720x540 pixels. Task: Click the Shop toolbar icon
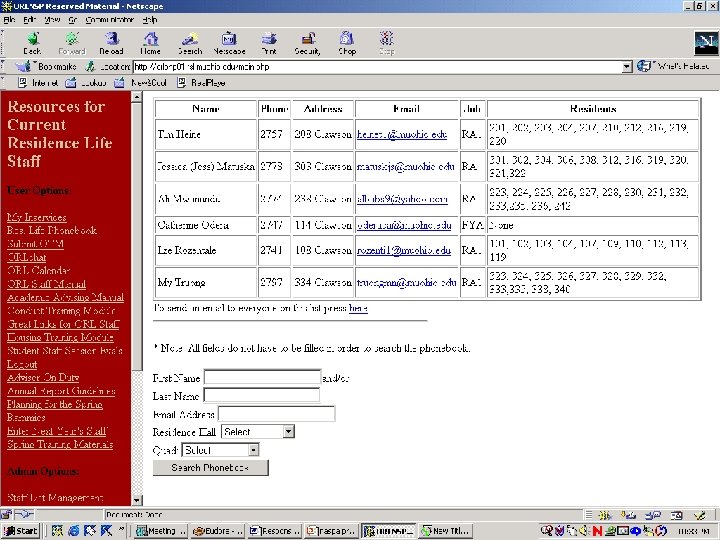(347, 41)
